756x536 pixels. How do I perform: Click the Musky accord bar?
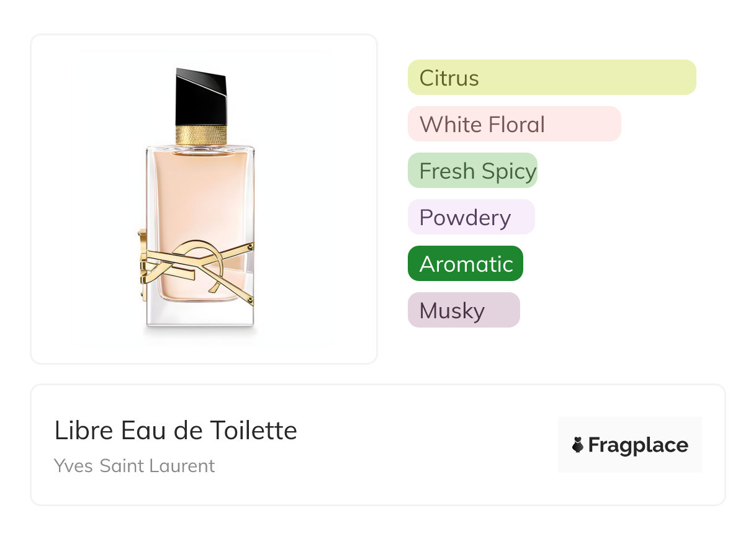coord(464,310)
